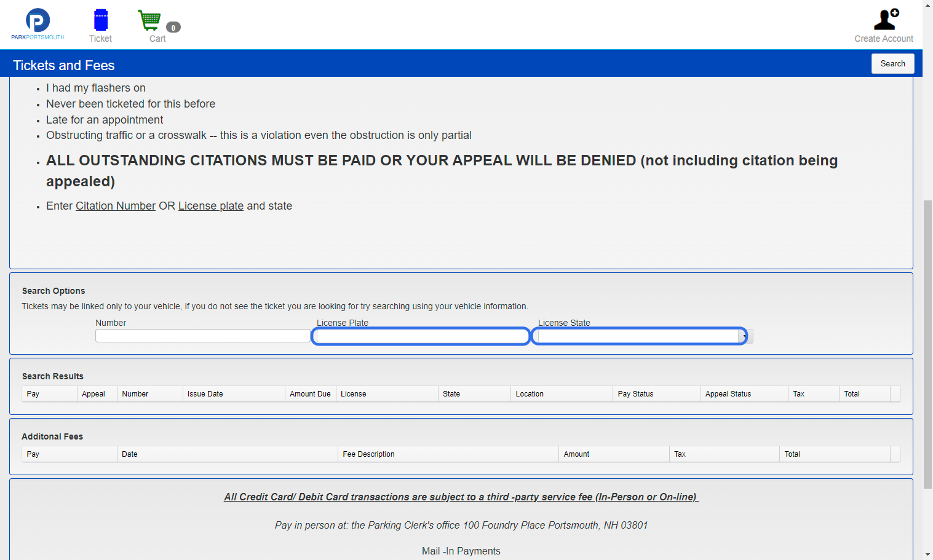933x560 pixels.
Task: Click the Pay Status column header
Action: 657,394
